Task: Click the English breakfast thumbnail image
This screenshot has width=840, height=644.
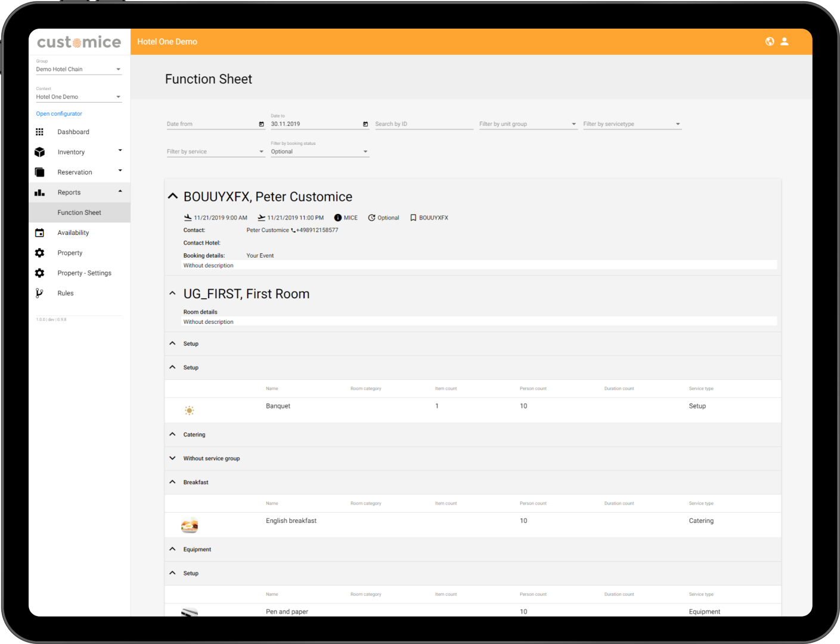Action: coord(190,525)
